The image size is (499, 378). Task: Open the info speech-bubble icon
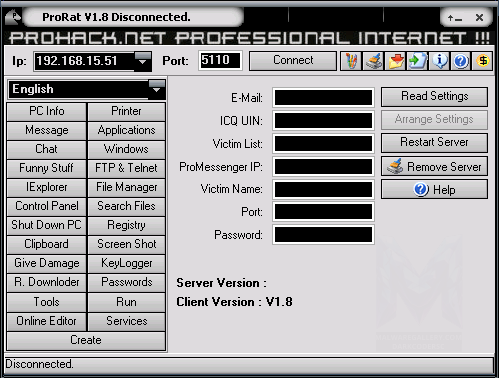click(439, 61)
